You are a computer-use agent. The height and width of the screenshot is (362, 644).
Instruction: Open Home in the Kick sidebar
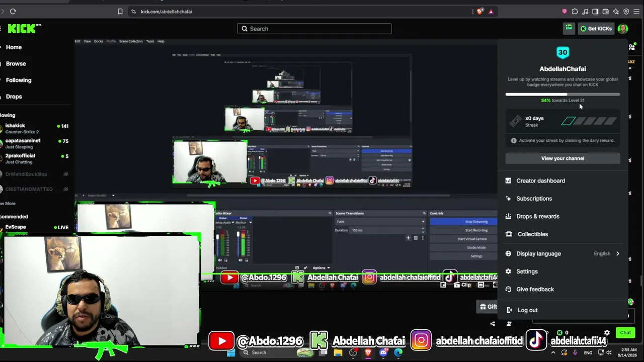tap(14, 47)
